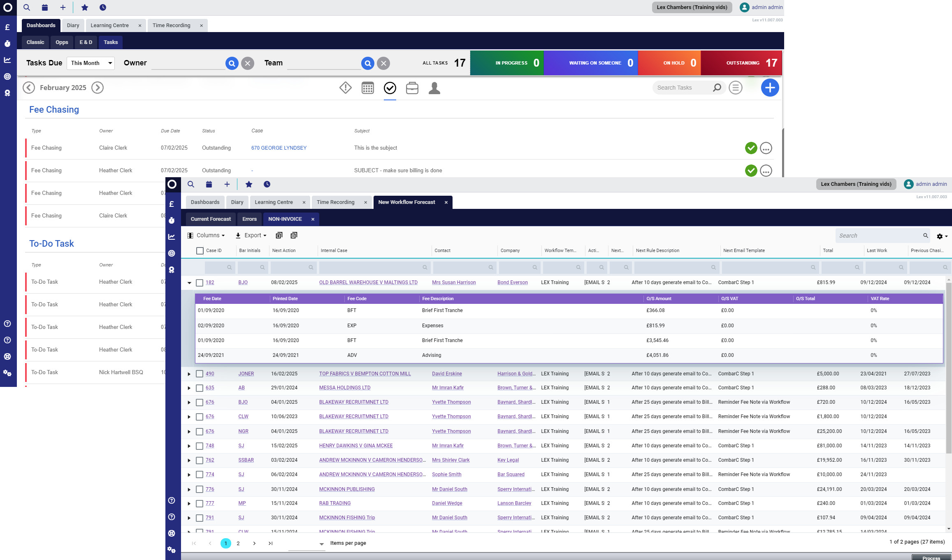This screenshot has height=560, width=952.
Task: Open the calendar grid view icon
Action: pyautogui.click(x=367, y=88)
